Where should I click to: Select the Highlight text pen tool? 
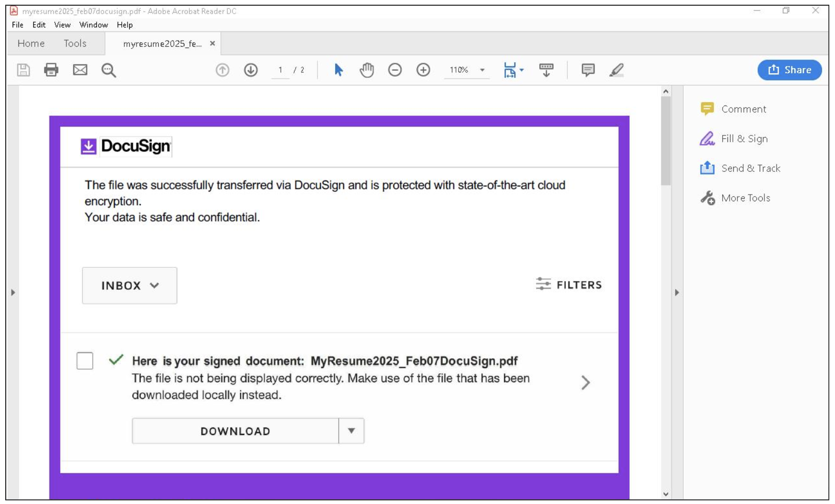[616, 70]
